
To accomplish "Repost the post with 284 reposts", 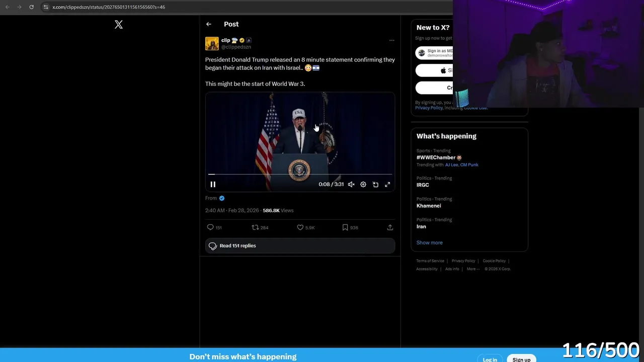I will pyautogui.click(x=260, y=228).
